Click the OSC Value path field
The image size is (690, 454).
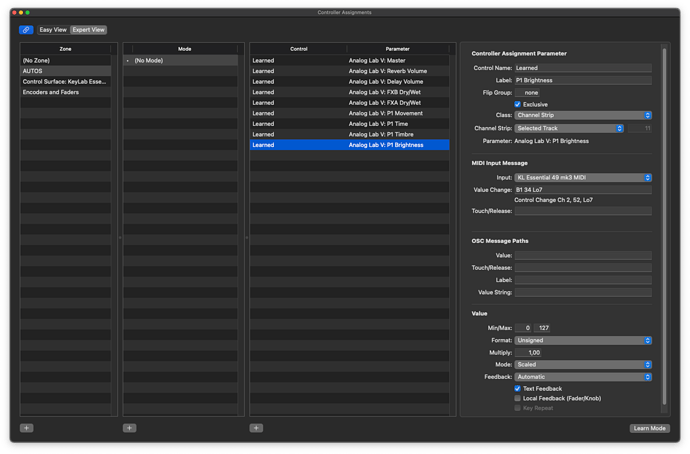[x=583, y=256]
